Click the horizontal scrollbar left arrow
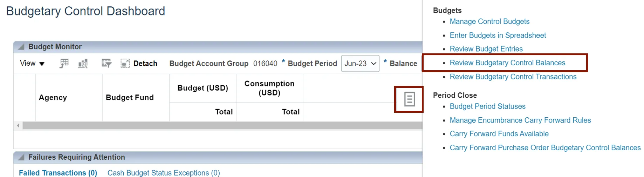The height and width of the screenshot is (177, 644). coord(18,125)
